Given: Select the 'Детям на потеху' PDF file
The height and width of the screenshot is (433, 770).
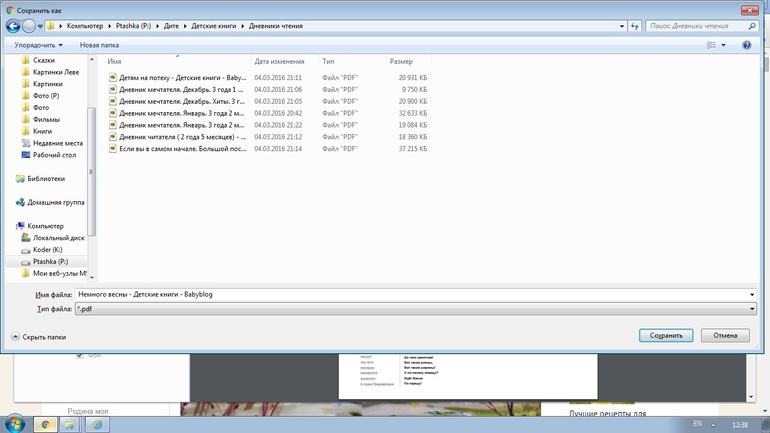Looking at the screenshot, I should pyautogui.click(x=181, y=78).
